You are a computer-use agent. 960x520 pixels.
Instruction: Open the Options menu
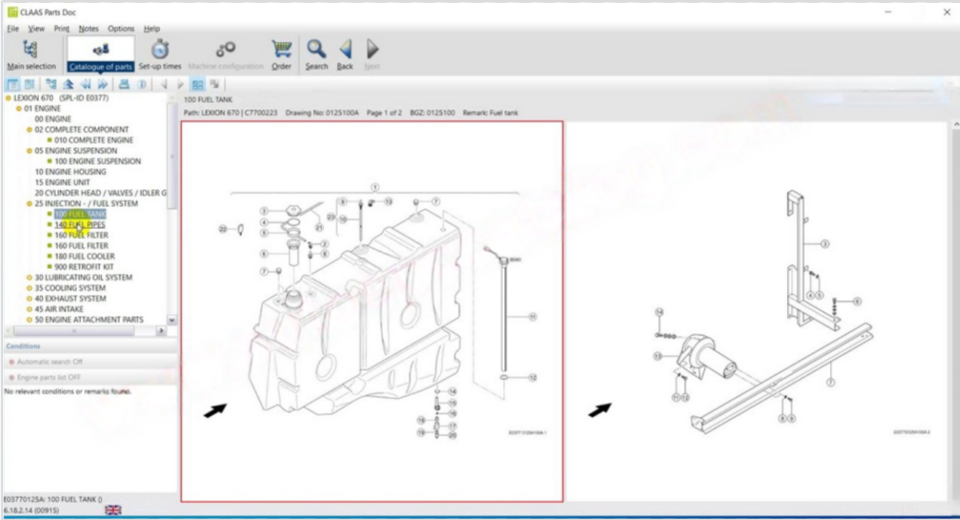pos(120,29)
